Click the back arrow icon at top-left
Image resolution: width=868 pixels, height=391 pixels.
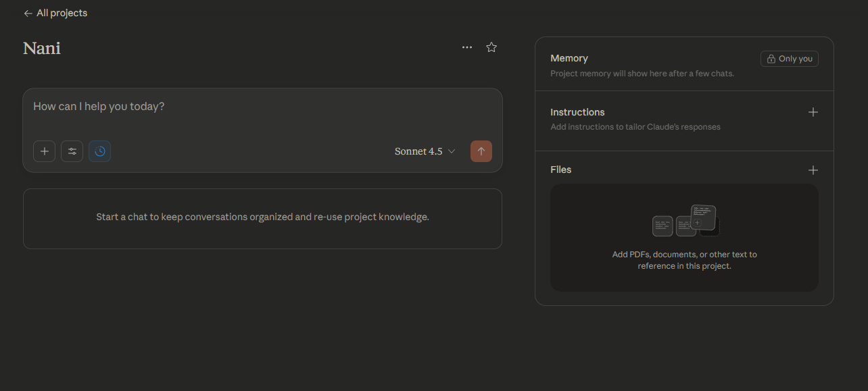28,14
